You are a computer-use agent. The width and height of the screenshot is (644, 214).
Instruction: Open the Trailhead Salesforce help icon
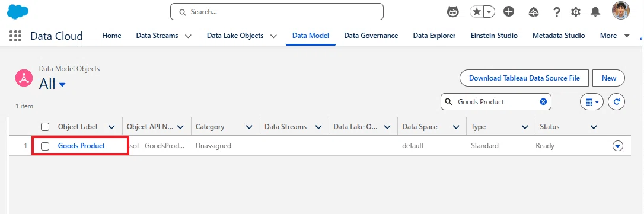click(x=534, y=12)
